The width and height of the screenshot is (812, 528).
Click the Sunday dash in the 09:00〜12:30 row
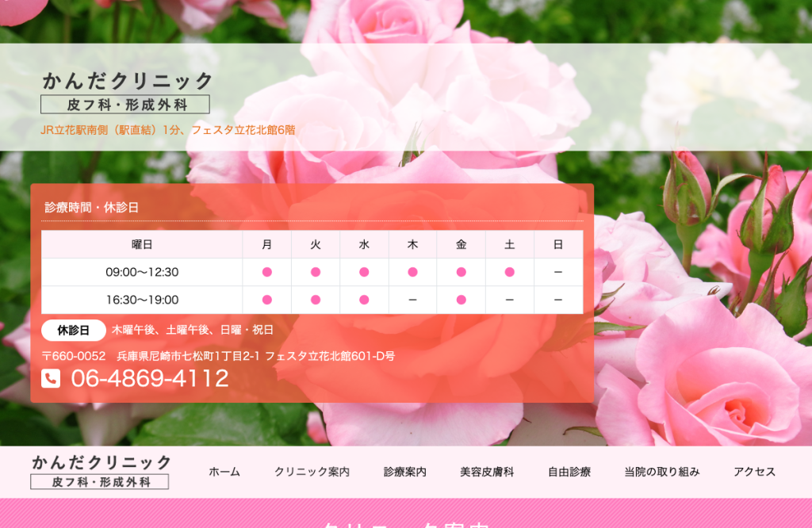tap(558, 272)
